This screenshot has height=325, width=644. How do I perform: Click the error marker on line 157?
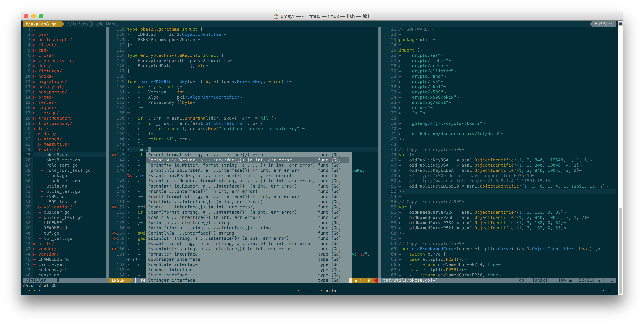tap(114, 233)
